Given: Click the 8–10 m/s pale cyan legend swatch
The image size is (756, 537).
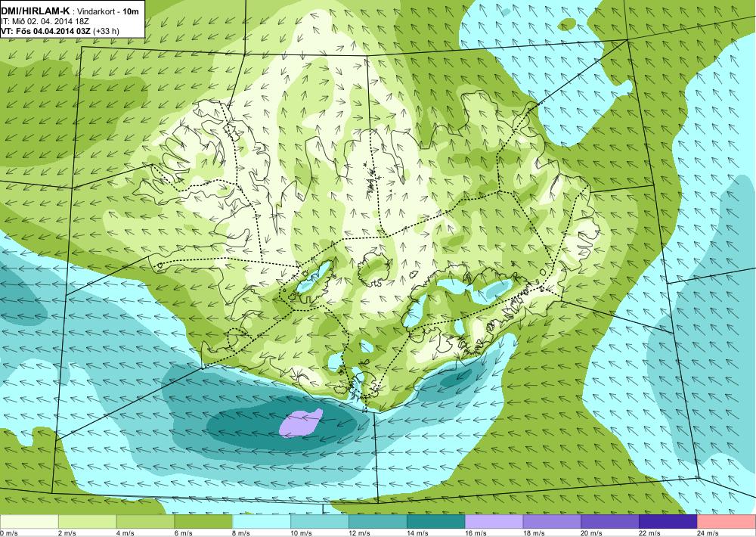Looking at the screenshot, I should tap(262, 522).
